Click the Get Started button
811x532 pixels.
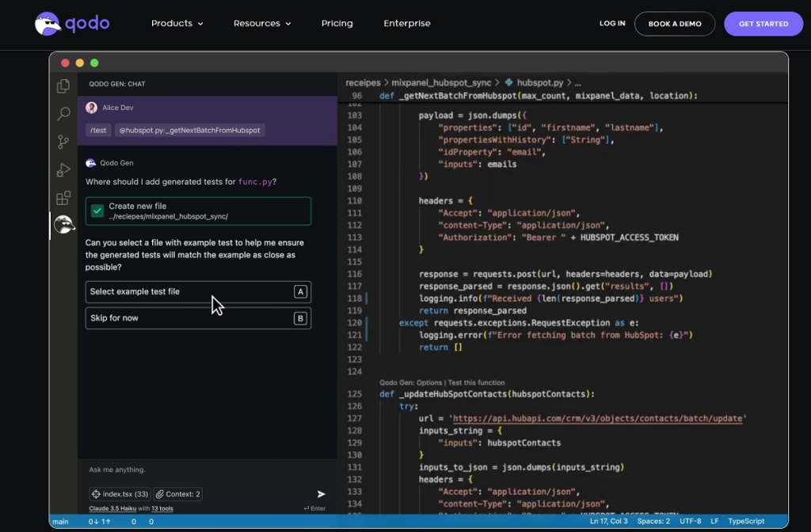click(x=763, y=24)
